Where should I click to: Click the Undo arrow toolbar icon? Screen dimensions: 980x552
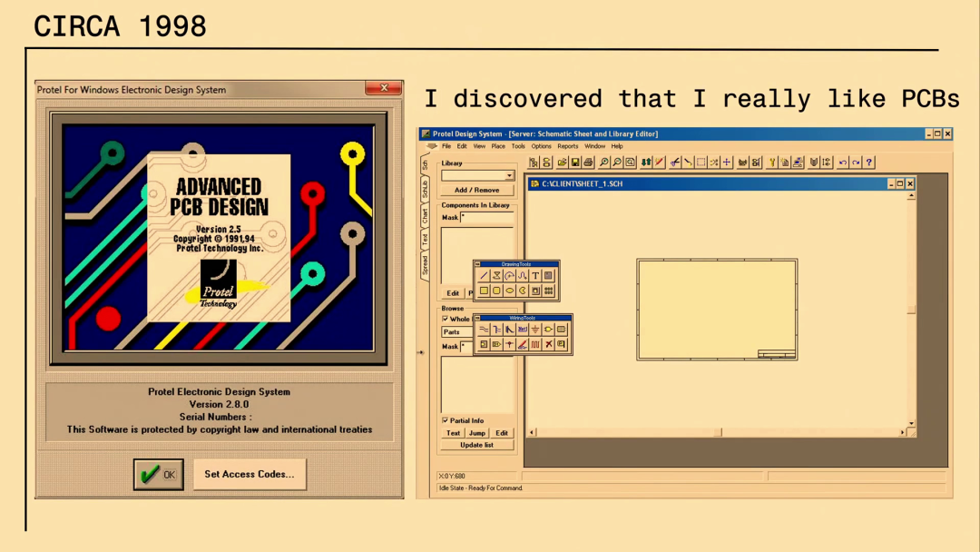pyautogui.click(x=842, y=163)
